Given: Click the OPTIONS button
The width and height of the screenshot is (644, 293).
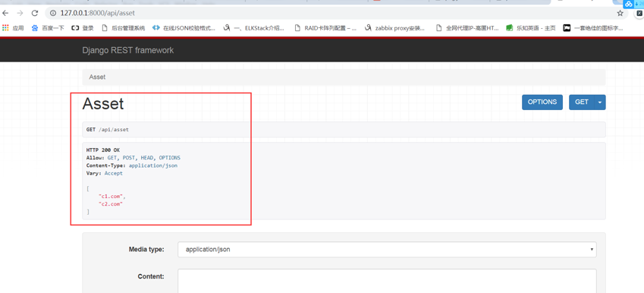Looking at the screenshot, I should click(x=542, y=102).
